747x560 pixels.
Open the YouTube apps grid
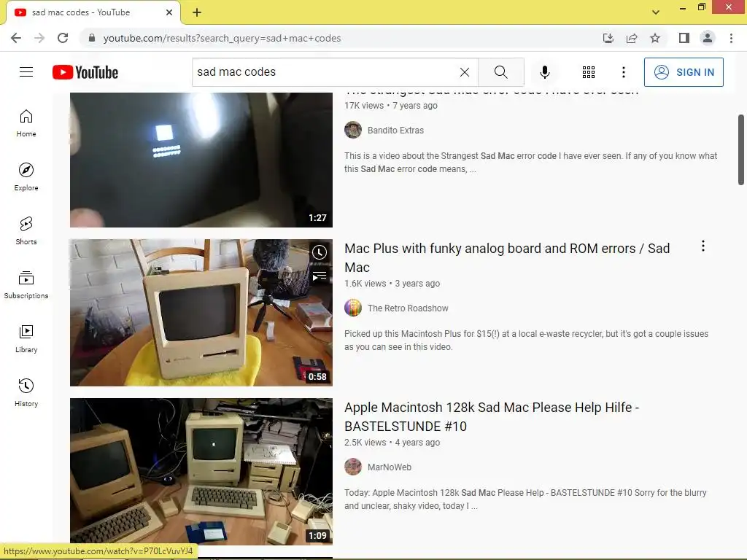pyautogui.click(x=589, y=72)
